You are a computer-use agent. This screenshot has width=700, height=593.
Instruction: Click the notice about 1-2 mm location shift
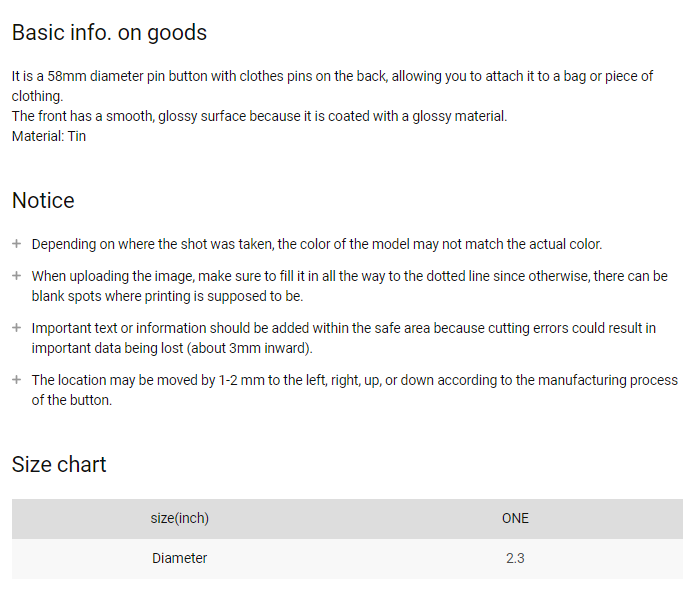coord(355,390)
